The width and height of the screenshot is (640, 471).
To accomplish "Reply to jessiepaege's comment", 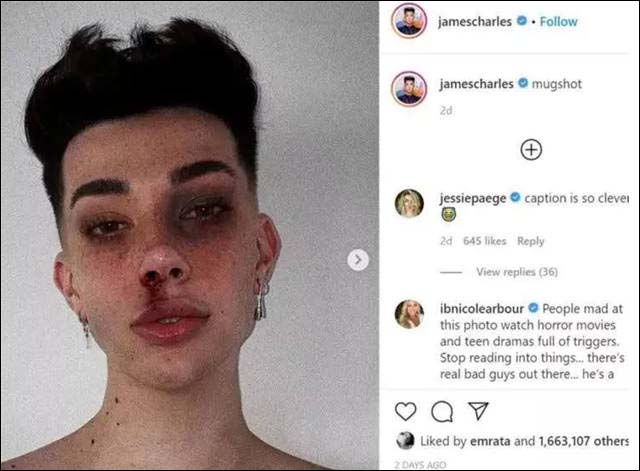I will 531,241.
